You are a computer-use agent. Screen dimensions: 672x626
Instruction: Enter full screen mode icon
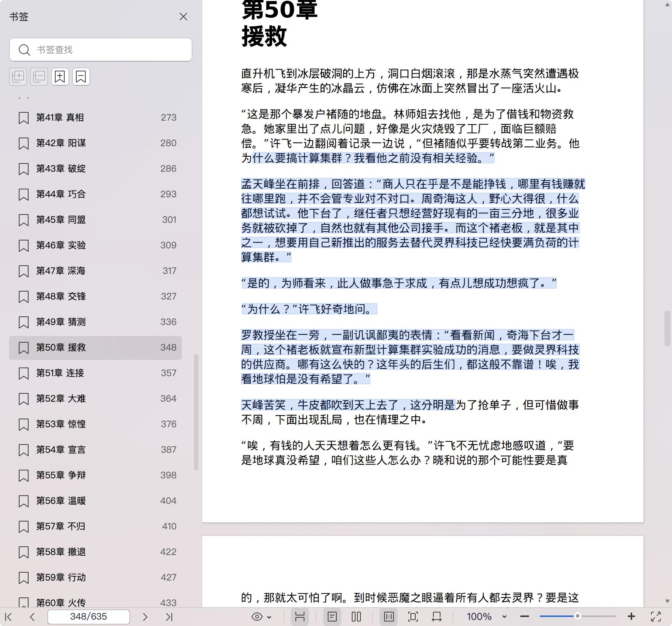[x=656, y=617]
